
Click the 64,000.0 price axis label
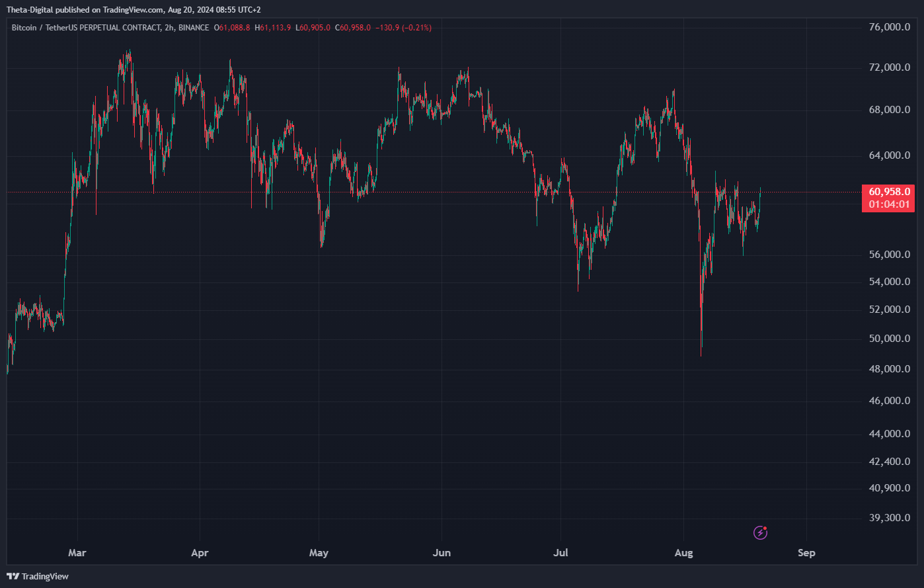889,155
